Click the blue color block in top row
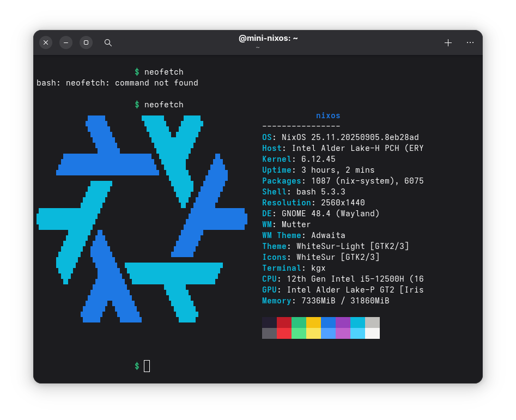This screenshot has width=516, height=420. (x=328, y=322)
